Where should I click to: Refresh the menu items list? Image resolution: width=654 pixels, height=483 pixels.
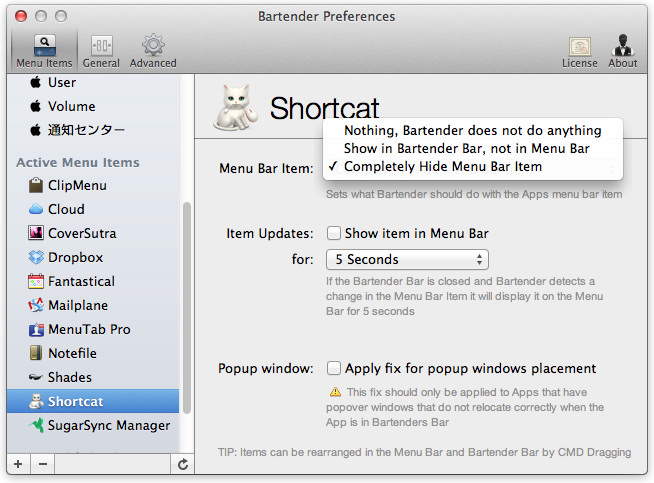[x=183, y=464]
